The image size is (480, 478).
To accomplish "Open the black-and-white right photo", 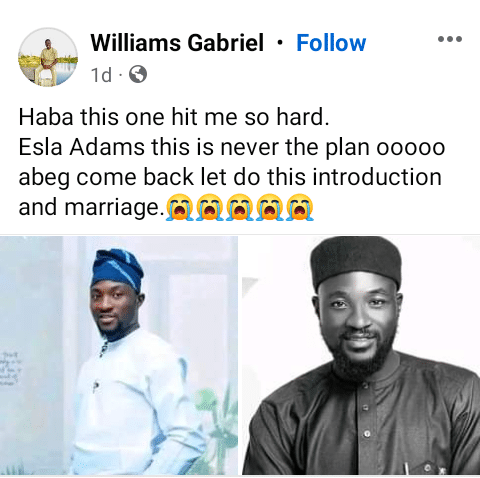I will pos(361,355).
